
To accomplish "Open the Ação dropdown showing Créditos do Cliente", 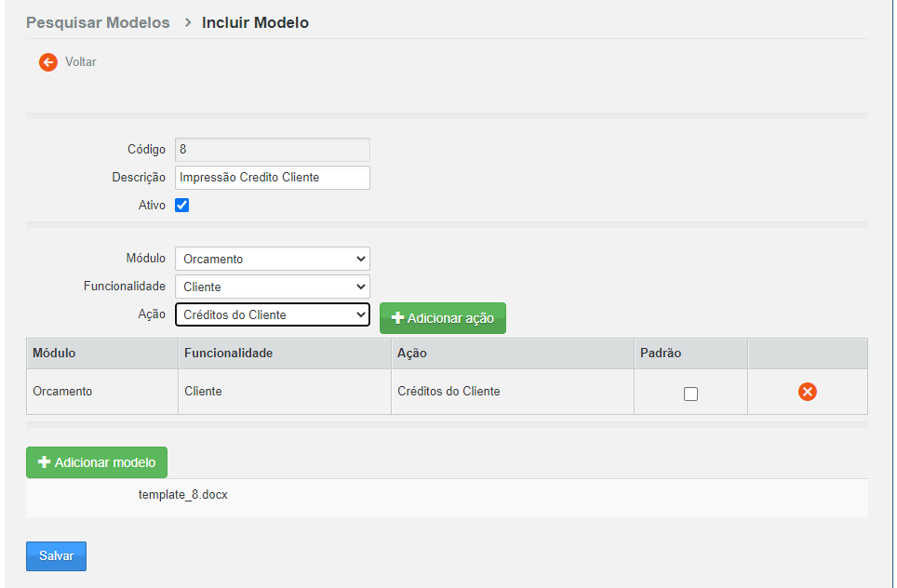I will 272,314.
